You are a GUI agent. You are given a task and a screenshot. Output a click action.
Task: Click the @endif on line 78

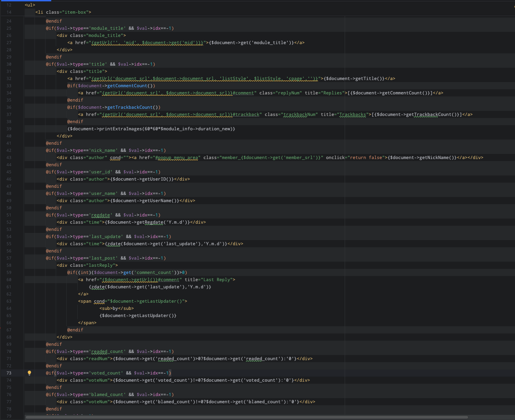tap(54, 409)
